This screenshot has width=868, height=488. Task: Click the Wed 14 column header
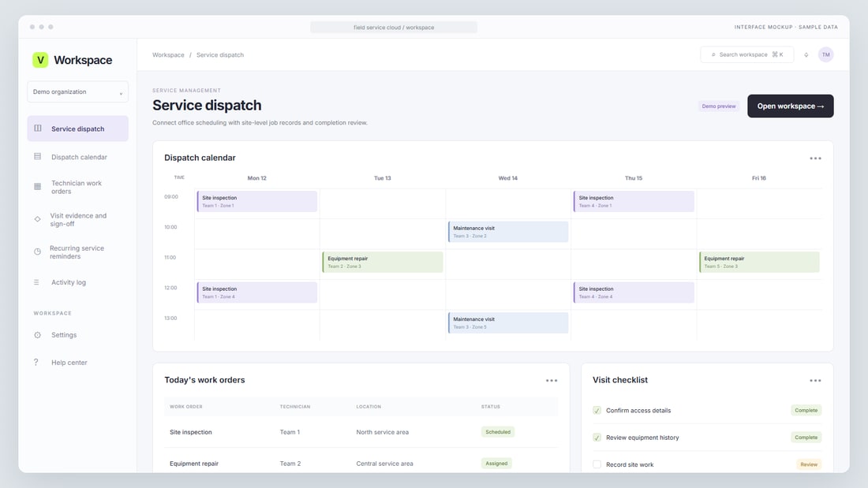click(x=508, y=178)
